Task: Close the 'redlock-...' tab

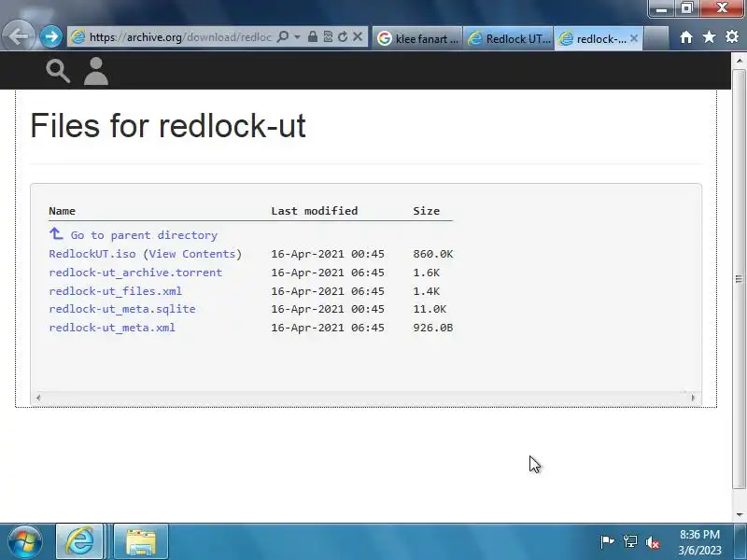Action: pyautogui.click(x=634, y=38)
